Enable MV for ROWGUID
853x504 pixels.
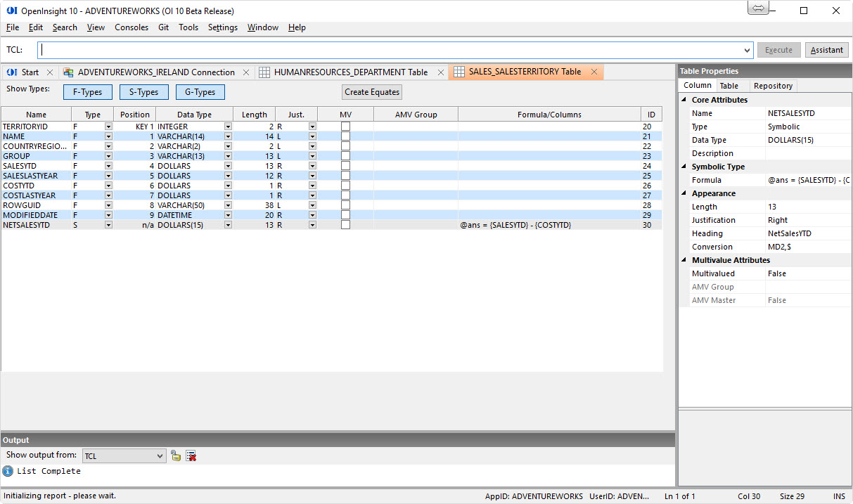[345, 205]
